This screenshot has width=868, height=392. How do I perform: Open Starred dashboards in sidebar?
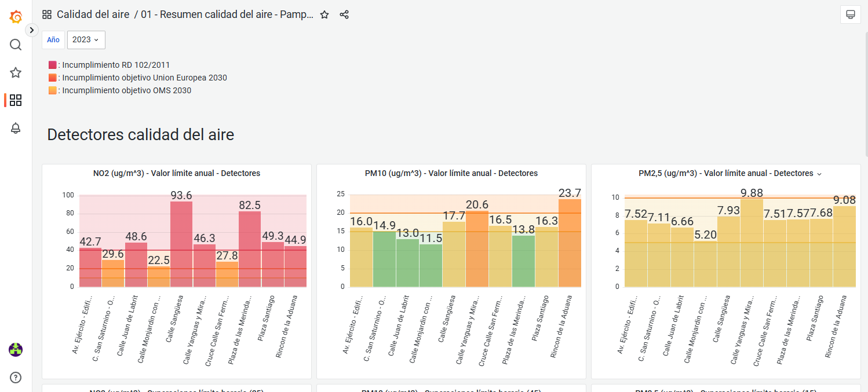point(16,73)
